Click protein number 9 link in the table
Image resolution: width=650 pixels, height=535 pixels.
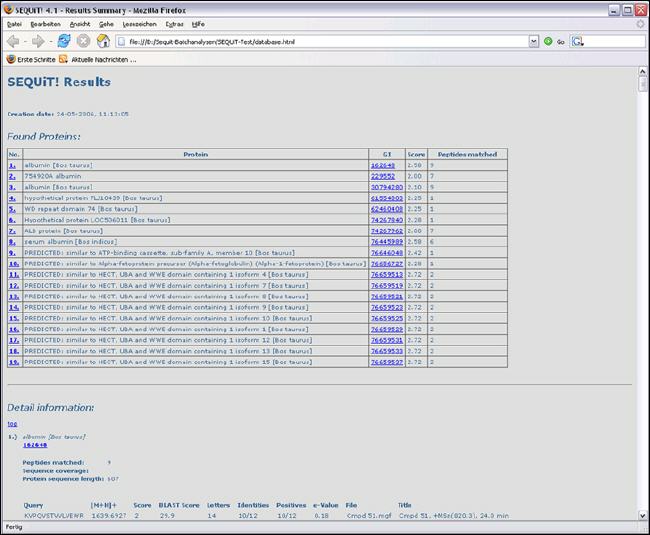point(13,253)
